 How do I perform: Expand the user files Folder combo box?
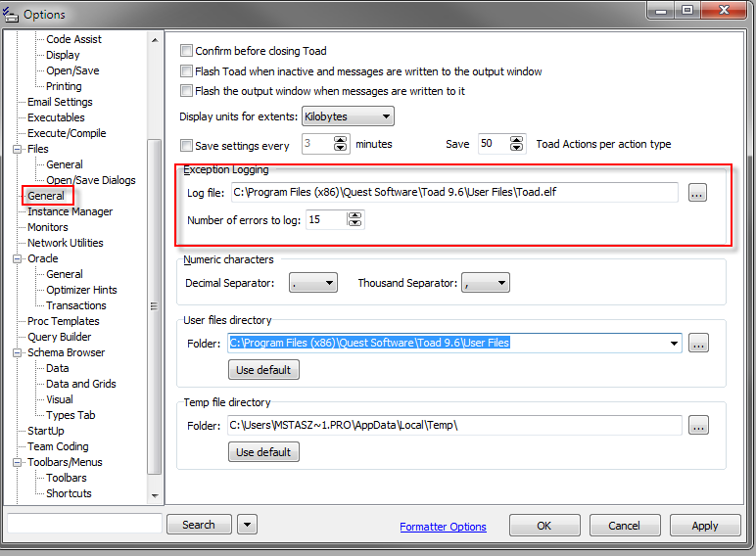pyautogui.click(x=674, y=343)
